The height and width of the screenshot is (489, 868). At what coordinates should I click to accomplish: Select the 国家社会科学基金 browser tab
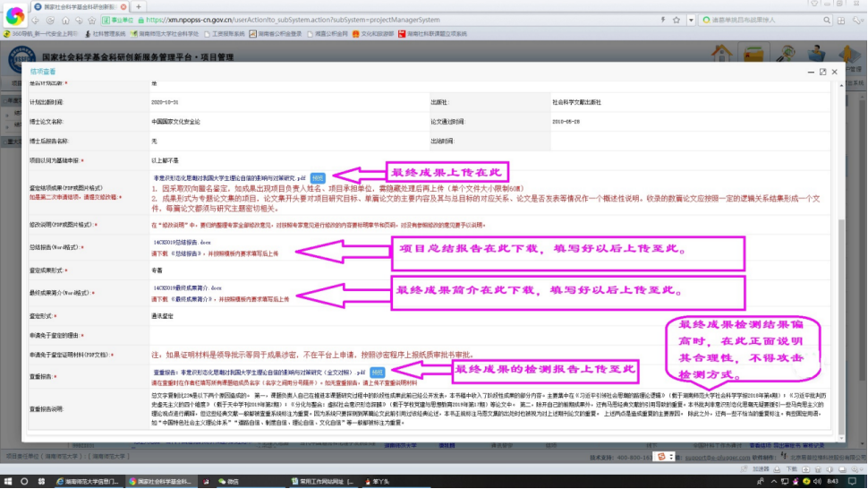(x=79, y=6)
